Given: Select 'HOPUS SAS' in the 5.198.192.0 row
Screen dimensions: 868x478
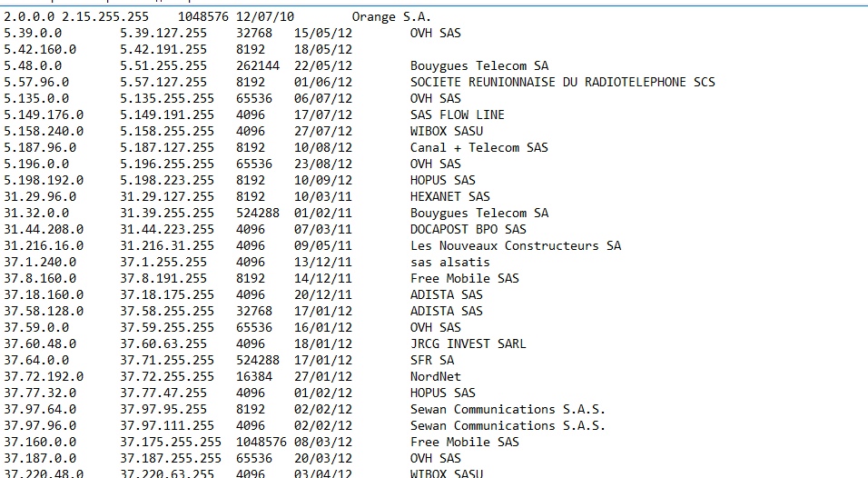Looking at the screenshot, I should point(443,180).
